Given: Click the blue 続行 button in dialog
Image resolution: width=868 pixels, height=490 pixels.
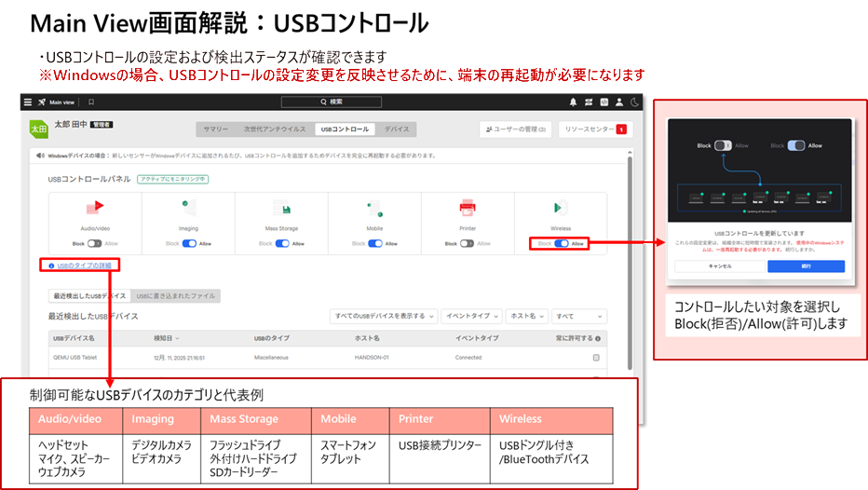Looking at the screenshot, I should click(x=806, y=265).
